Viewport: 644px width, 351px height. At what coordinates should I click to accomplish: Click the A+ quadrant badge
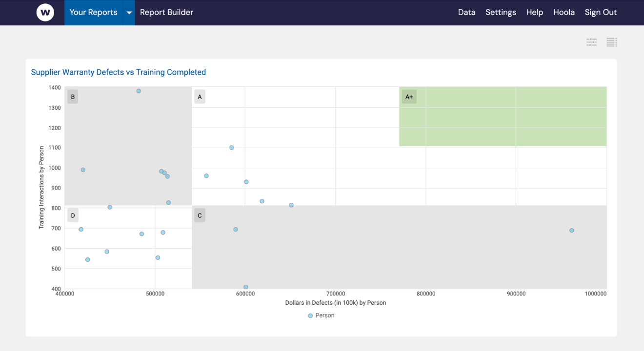coord(408,96)
